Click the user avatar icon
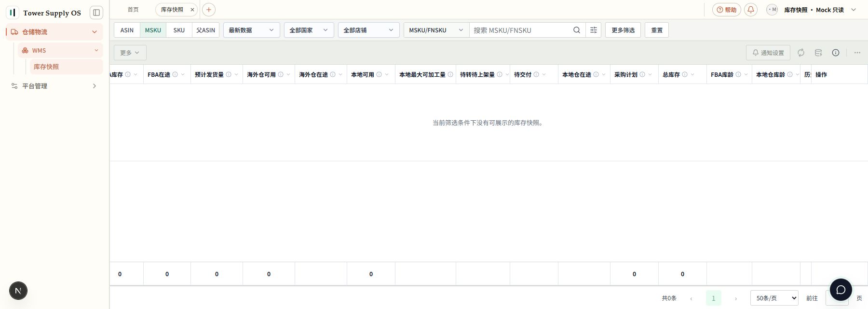Image resolution: width=868 pixels, height=309 pixels. tap(772, 10)
